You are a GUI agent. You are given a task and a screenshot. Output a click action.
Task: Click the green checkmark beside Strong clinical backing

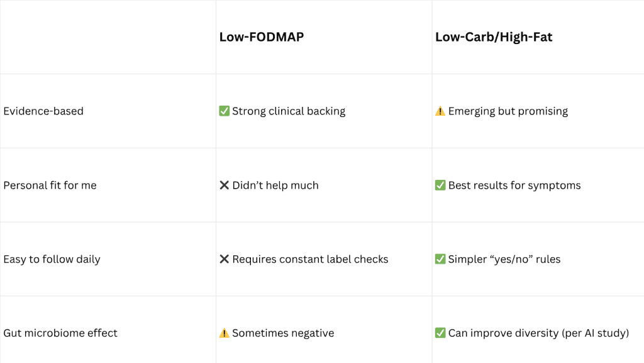[225, 111]
